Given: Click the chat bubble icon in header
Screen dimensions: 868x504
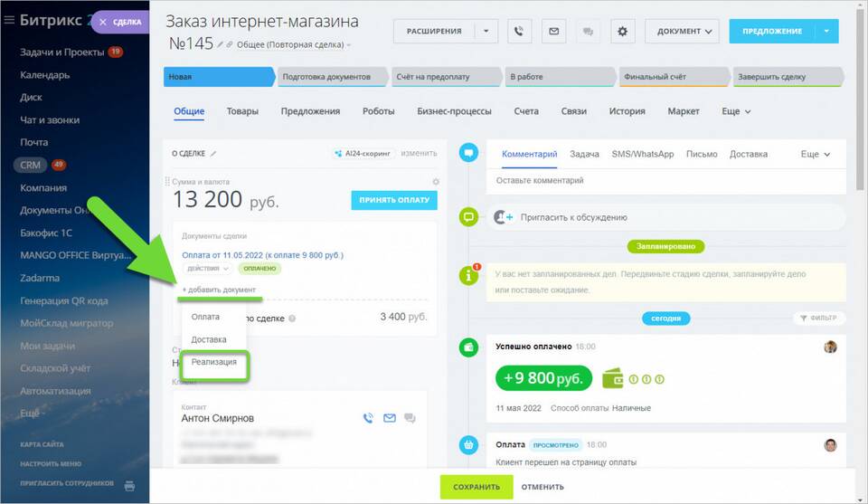Looking at the screenshot, I should click(x=588, y=32).
